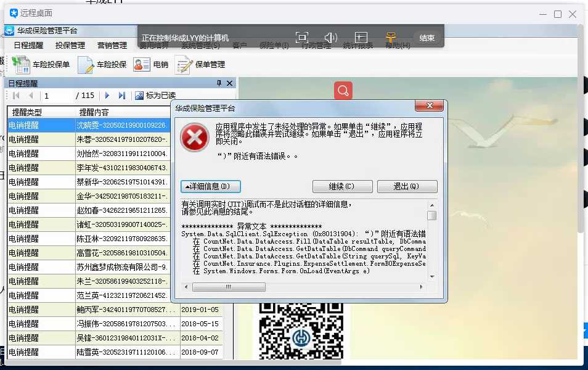
Task: Mark reminder as read with 标为已读
Action: click(155, 96)
